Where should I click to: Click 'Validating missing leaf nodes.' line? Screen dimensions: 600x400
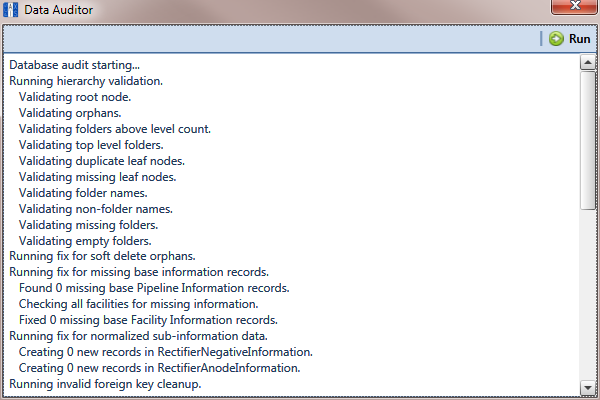pyautogui.click(x=98, y=177)
